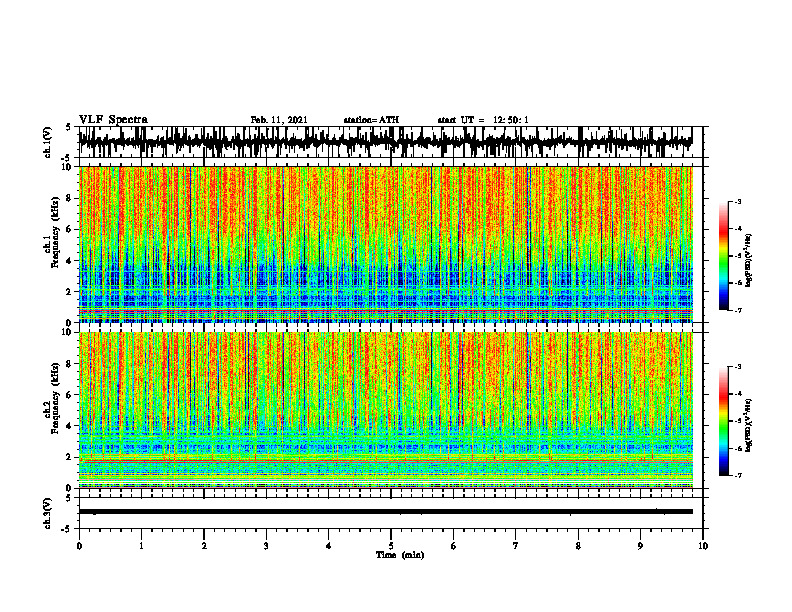Viewport: 792px width, 612px height.
Task: Click the time axis tick label "9"
Action: [640, 546]
